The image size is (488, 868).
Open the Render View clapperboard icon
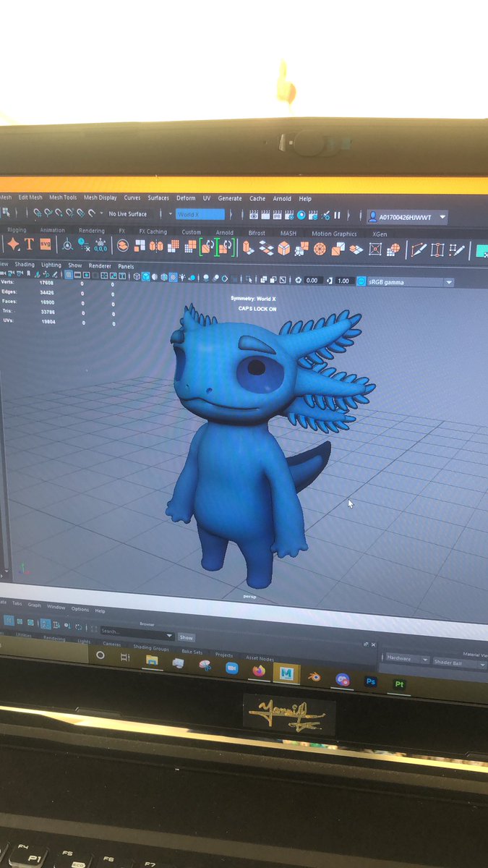pyautogui.click(x=254, y=215)
